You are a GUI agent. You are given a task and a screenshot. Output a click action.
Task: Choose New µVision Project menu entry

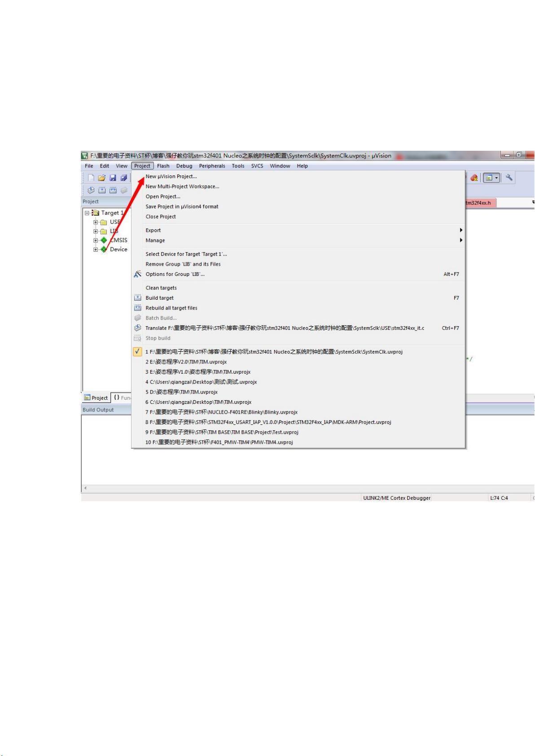(298, 176)
